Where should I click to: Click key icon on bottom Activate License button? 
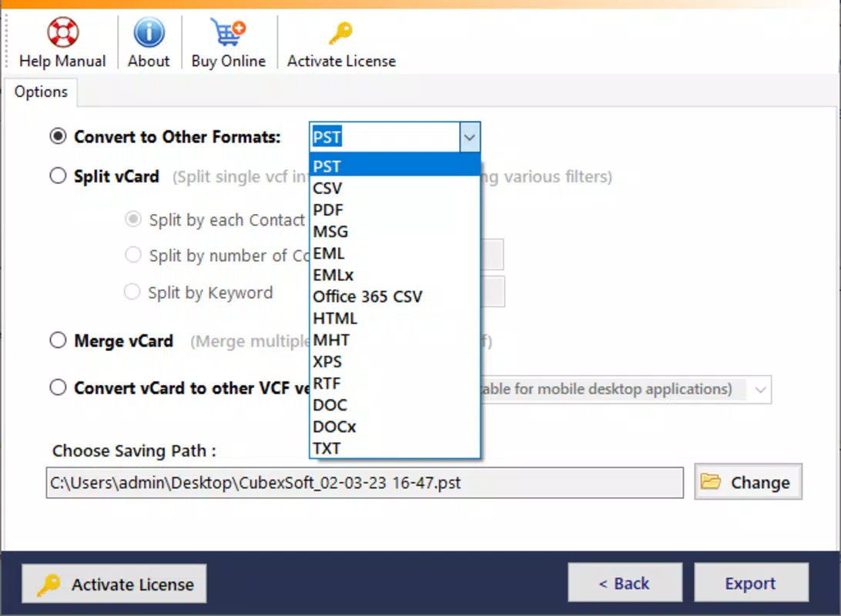[49, 584]
